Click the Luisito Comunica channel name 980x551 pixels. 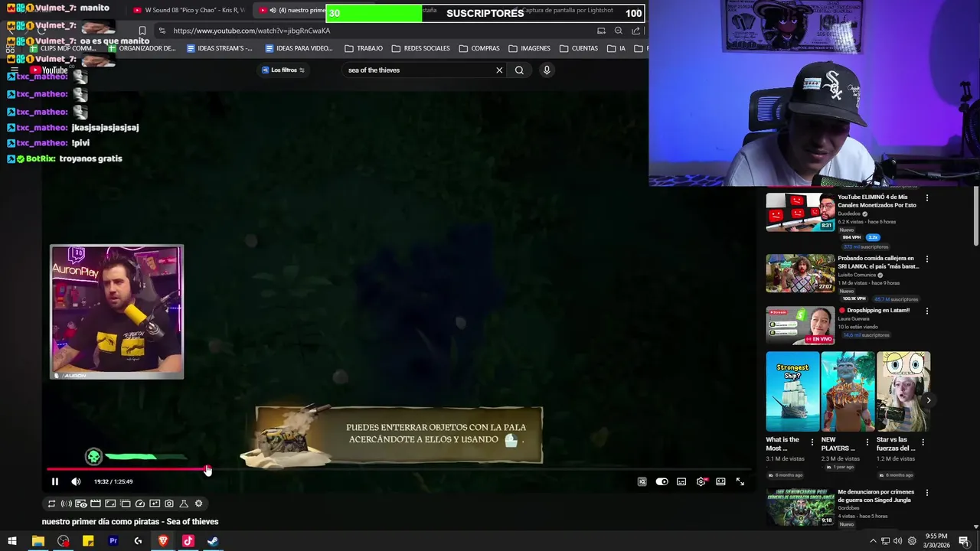point(857,275)
